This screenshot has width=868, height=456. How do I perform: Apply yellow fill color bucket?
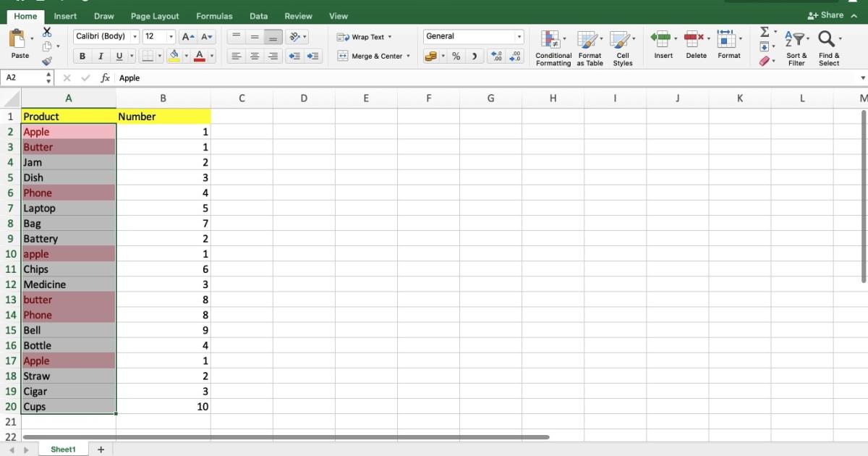point(174,56)
